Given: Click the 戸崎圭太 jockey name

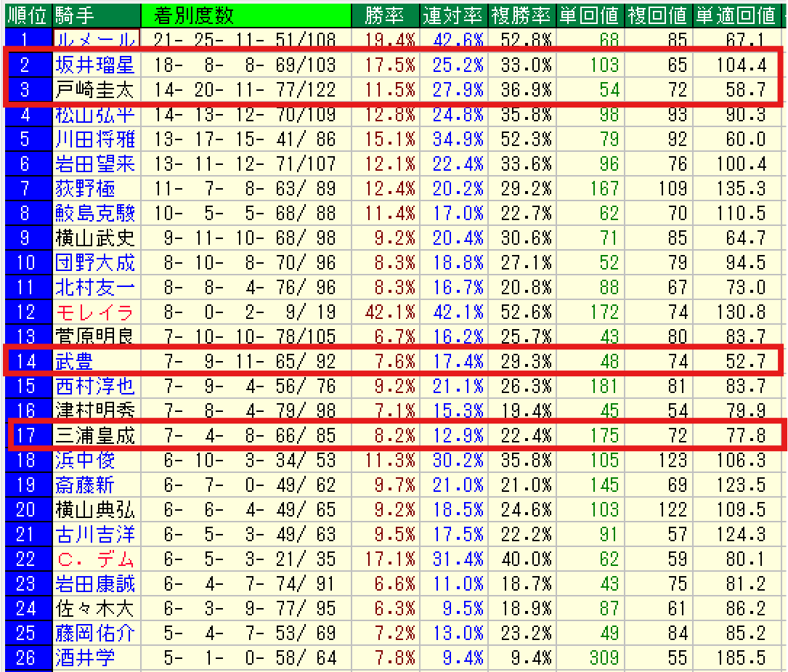Looking at the screenshot, I should (94, 90).
